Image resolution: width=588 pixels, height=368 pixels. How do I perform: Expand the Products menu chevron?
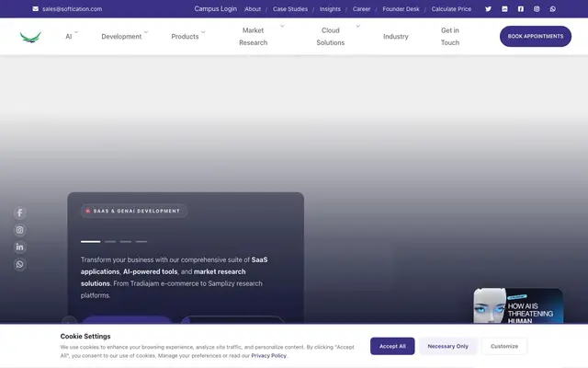pyautogui.click(x=203, y=32)
